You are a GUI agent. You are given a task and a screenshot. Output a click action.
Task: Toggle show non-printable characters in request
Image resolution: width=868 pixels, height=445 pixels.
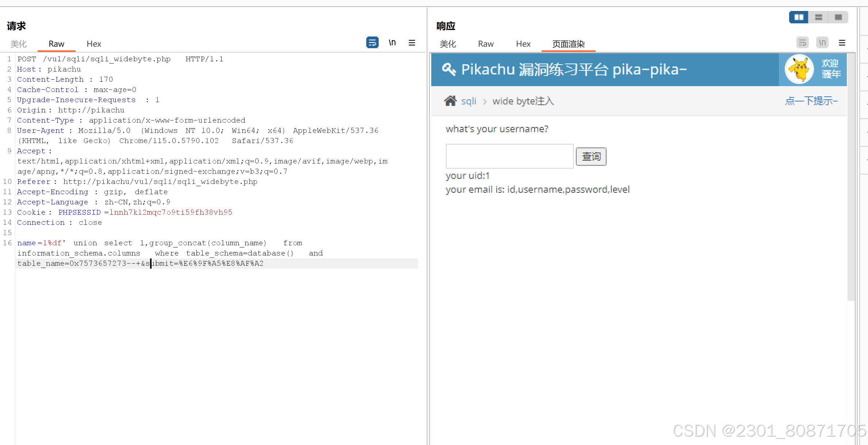[x=392, y=43]
